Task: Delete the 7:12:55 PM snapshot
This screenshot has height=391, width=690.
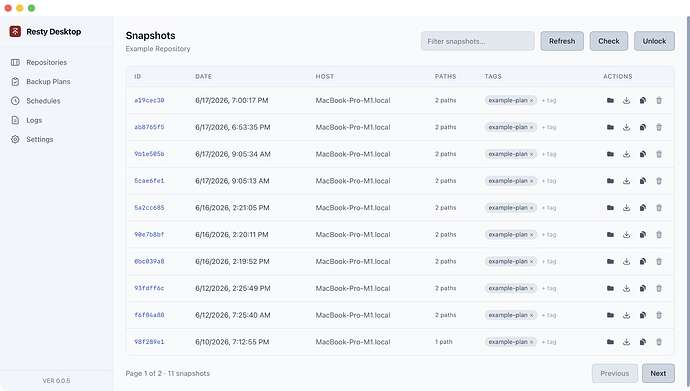Action: 659,342
